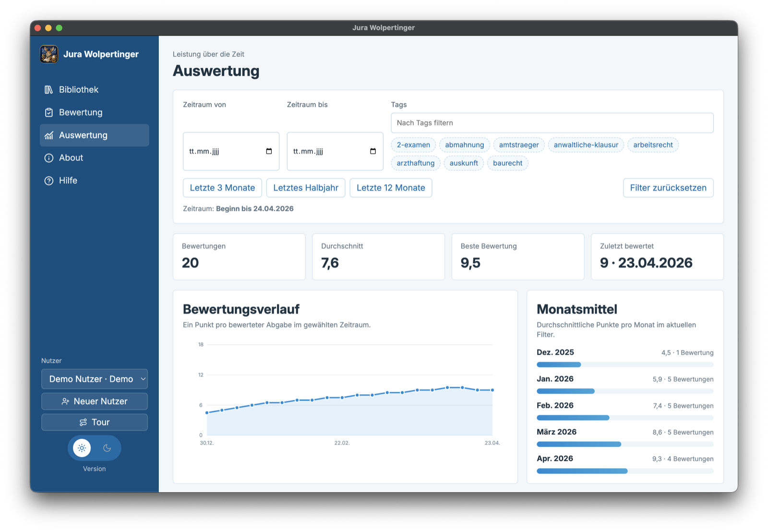Focus the Nach Tags filtern field
The image size is (768, 532).
[552, 123]
